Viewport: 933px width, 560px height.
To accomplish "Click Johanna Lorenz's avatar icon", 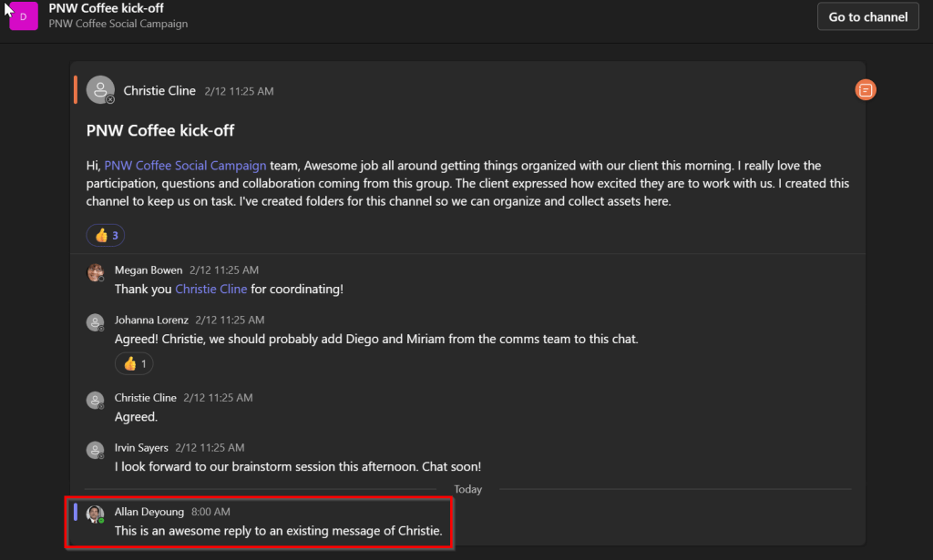I will tap(95, 322).
